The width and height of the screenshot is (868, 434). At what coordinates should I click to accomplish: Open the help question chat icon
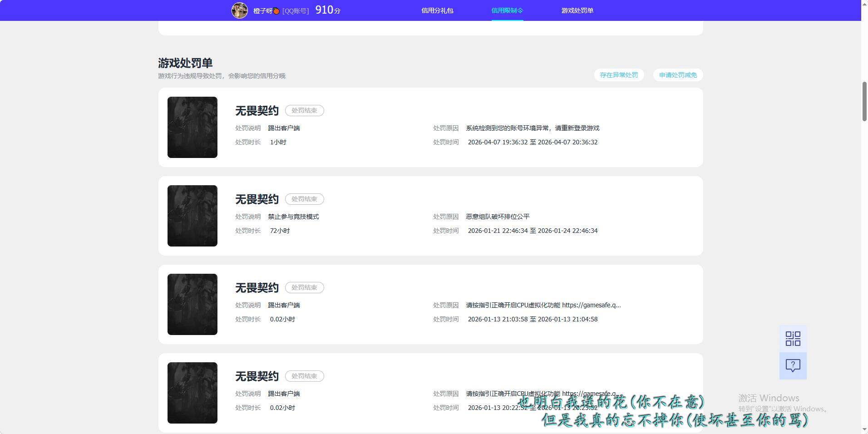793,365
